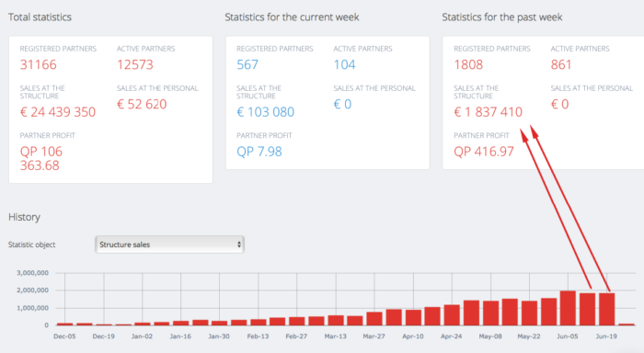Click the Apr-24 chart bar
This screenshot has height=353, width=644.
tap(452, 315)
